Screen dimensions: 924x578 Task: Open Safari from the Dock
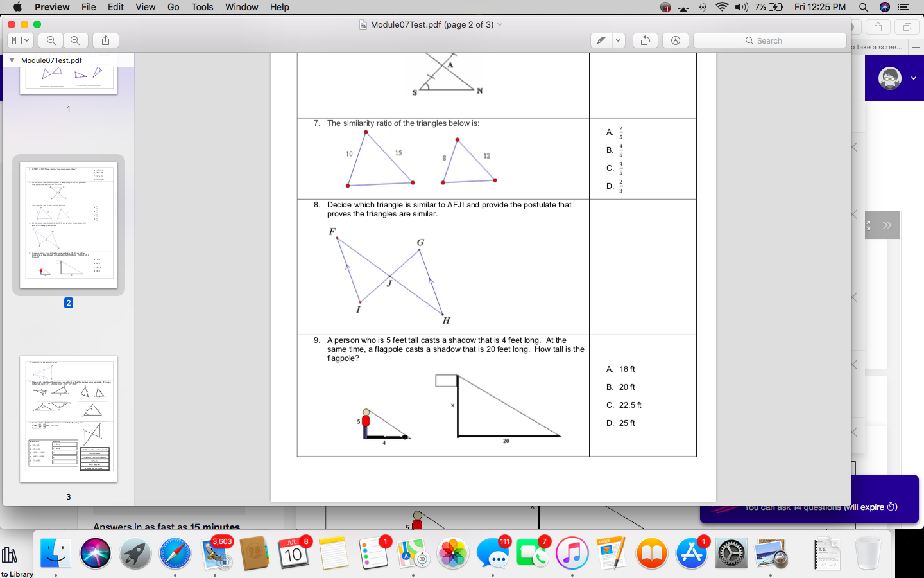pyautogui.click(x=174, y=554)
